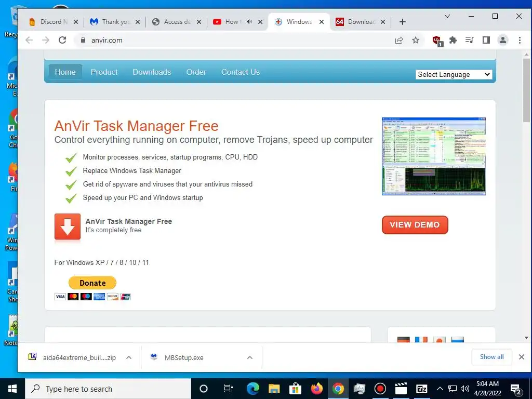
Task: Open Cortana circle icon on taskbar
Action: (x=204, y=389)
